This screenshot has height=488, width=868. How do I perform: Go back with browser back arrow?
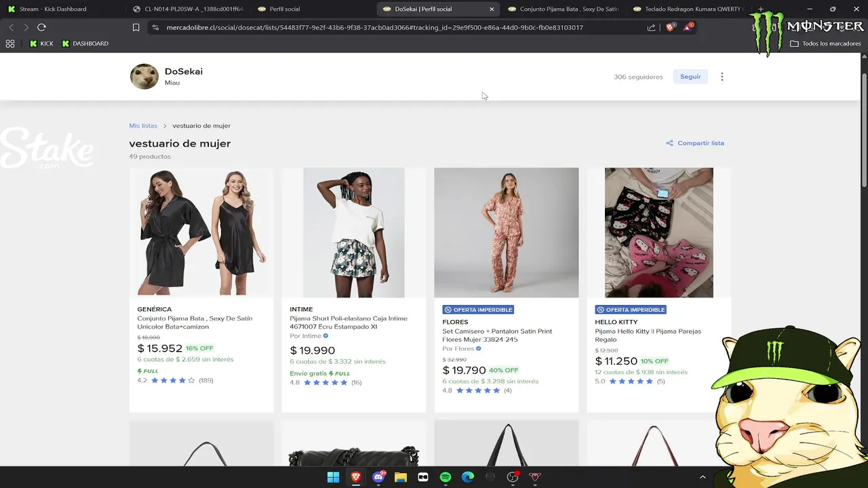11,27
